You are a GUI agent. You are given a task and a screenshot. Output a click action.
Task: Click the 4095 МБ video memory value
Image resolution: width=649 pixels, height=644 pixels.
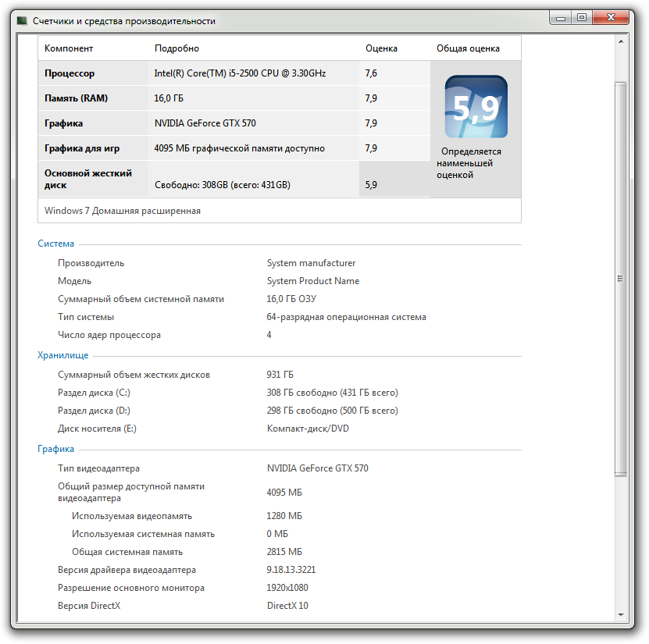click(x=284, y=493)
